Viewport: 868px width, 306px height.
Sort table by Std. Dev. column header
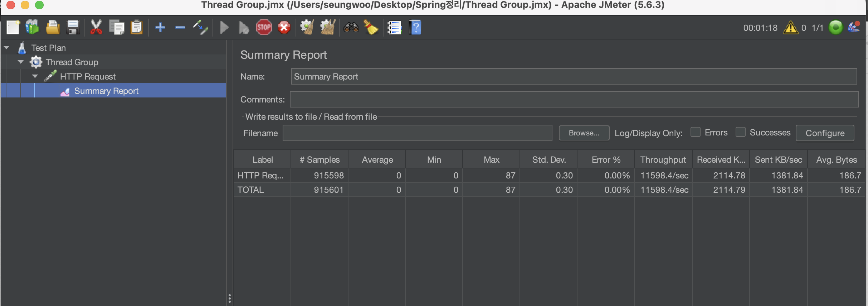[549, 159]
